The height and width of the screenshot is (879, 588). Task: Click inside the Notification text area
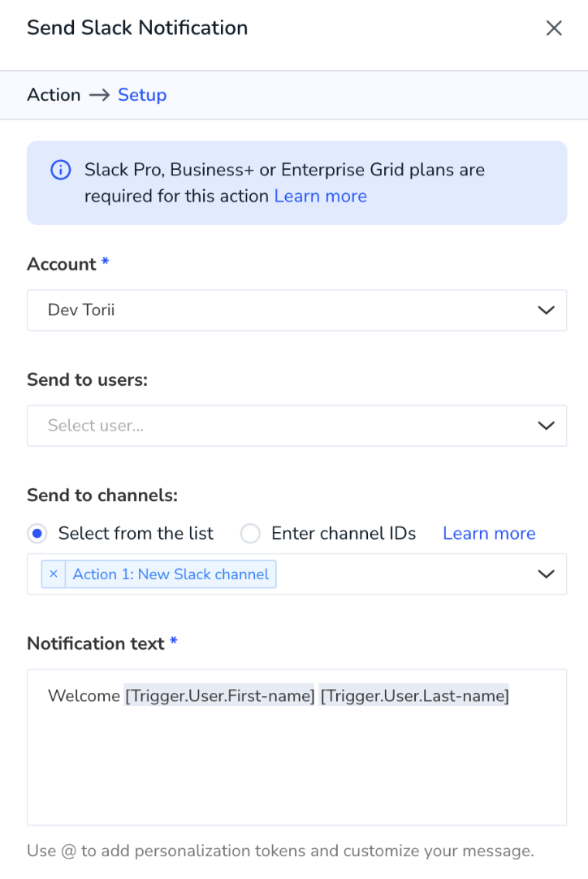pyautogui.click(x=296, y=747)
